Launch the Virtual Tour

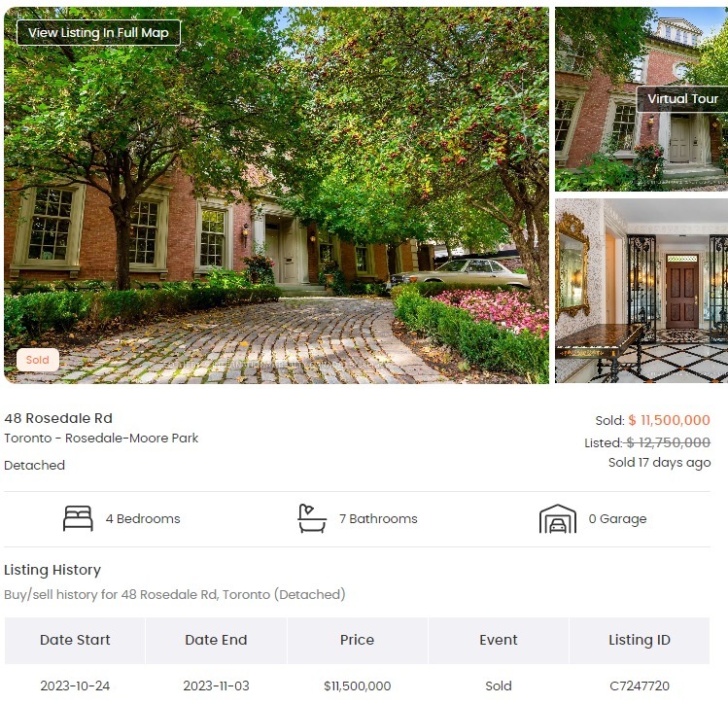click(682, 99)
